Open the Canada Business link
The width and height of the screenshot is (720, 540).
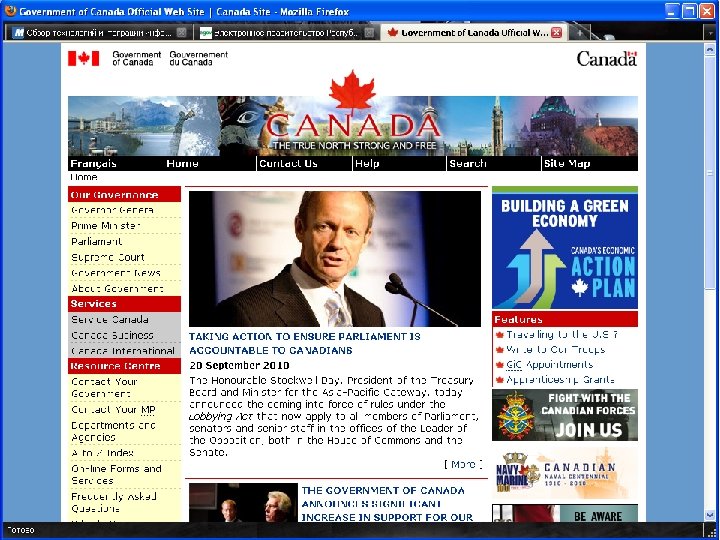pyautogui.click(x=112, y=335)
